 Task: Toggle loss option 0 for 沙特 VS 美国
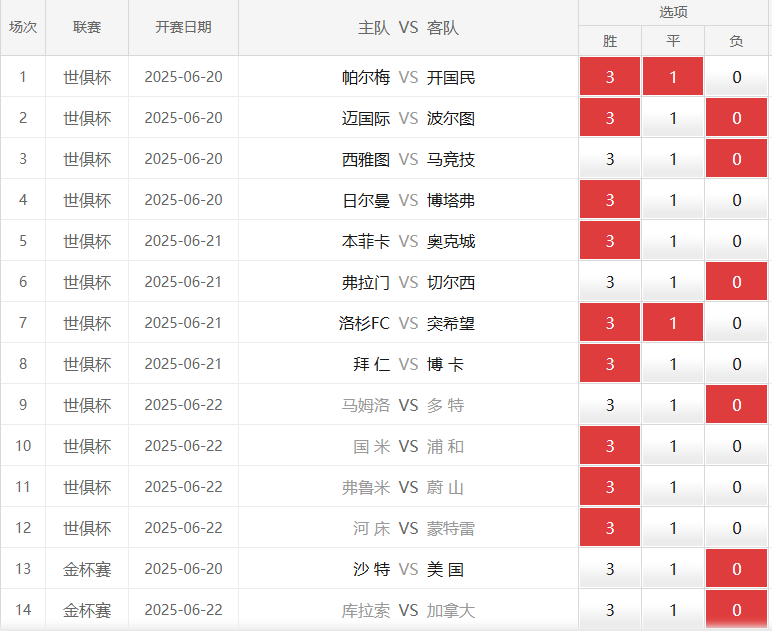(x=736, y=569)
